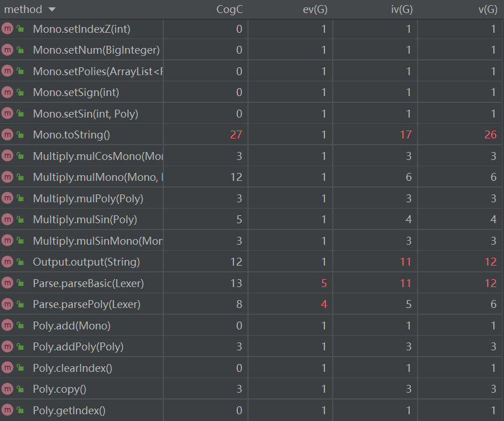Click method icon of Output.output(String)

pos(7,262)
